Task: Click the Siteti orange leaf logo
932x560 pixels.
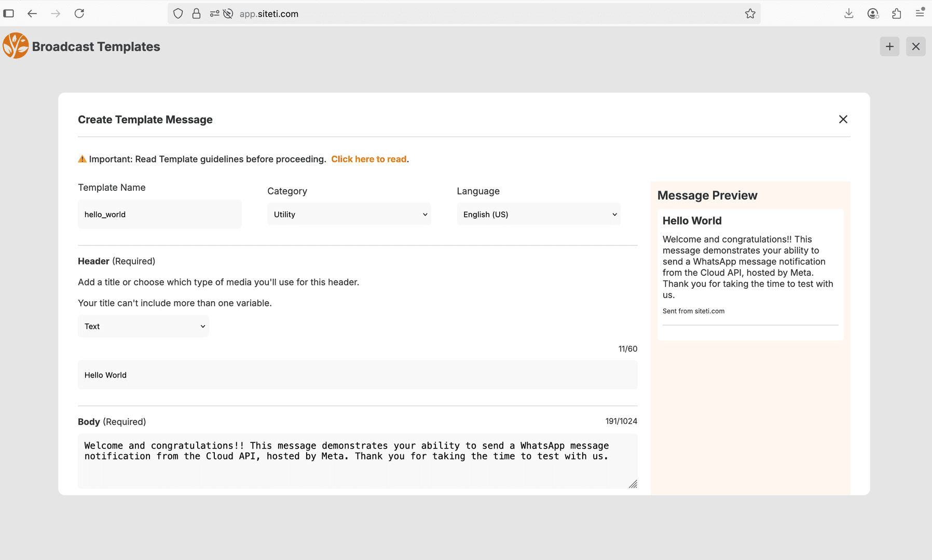Action: point(16,46)
